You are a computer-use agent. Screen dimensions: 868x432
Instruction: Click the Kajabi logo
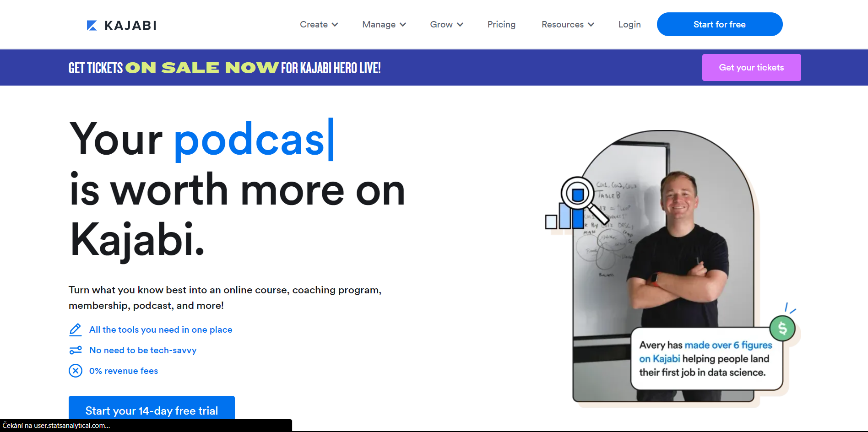tap(120, 25)
